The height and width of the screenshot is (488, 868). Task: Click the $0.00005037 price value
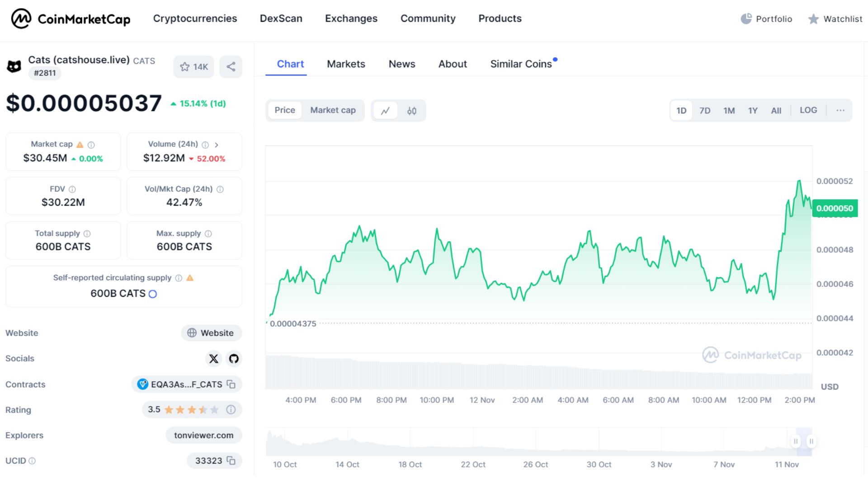click(84, 103)
